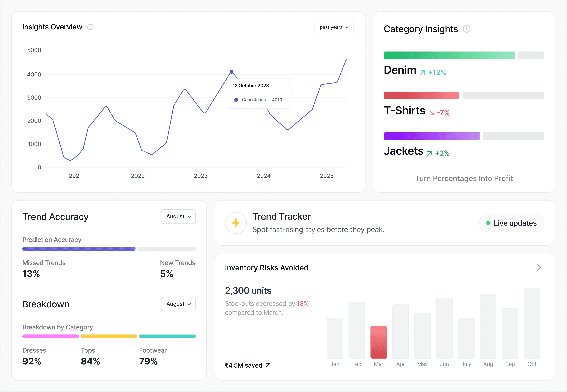Viewport: 567px width, 392px height.
Task: Click the green Denim category bar
Action: (449, 55)
